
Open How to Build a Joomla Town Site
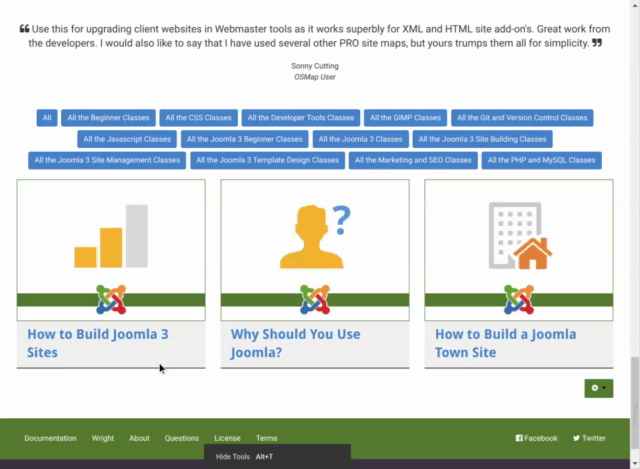[x=506, y=343]
